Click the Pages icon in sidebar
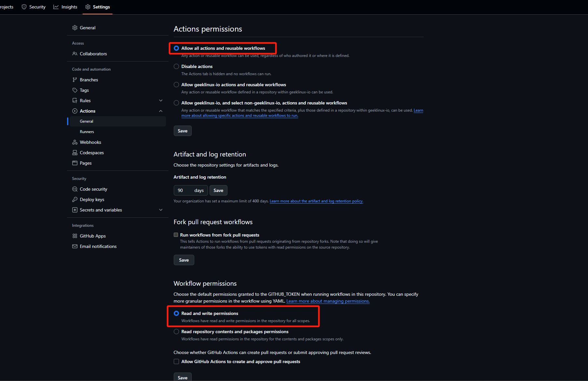Screen dimensions: 588x381 click(75, 163)
